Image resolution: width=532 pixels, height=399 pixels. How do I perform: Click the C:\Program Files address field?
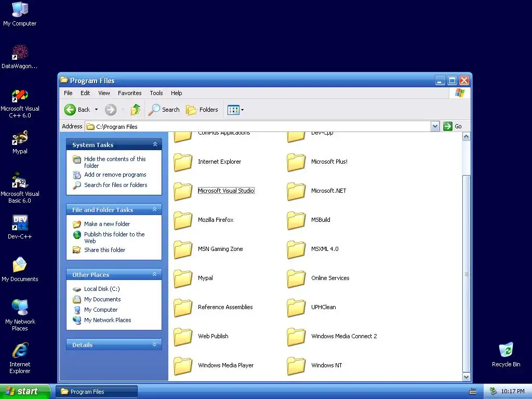coord(258,127)
